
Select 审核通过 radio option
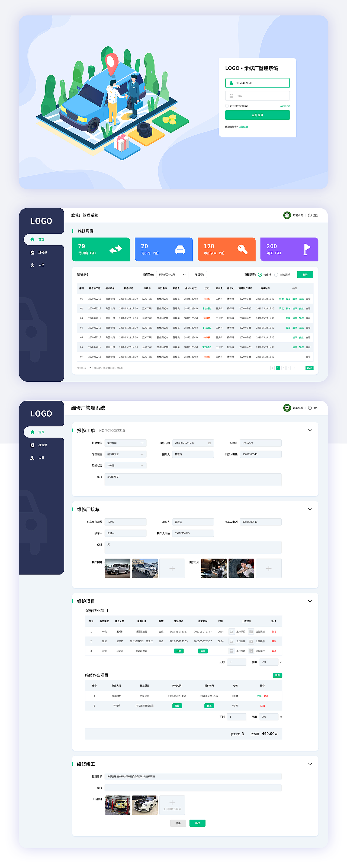pyautogui.click(x=276, y=275)
